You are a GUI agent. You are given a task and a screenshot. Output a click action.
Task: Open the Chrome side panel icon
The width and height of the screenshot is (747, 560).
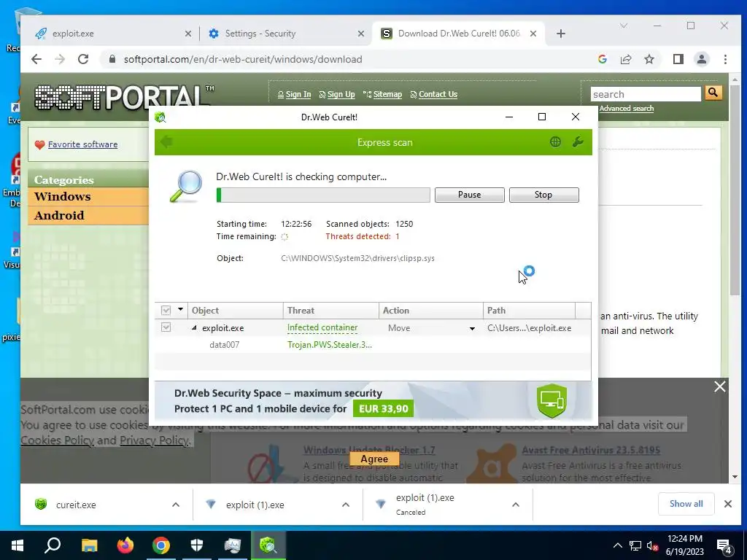pyautogui.click(x=678, y=59)
